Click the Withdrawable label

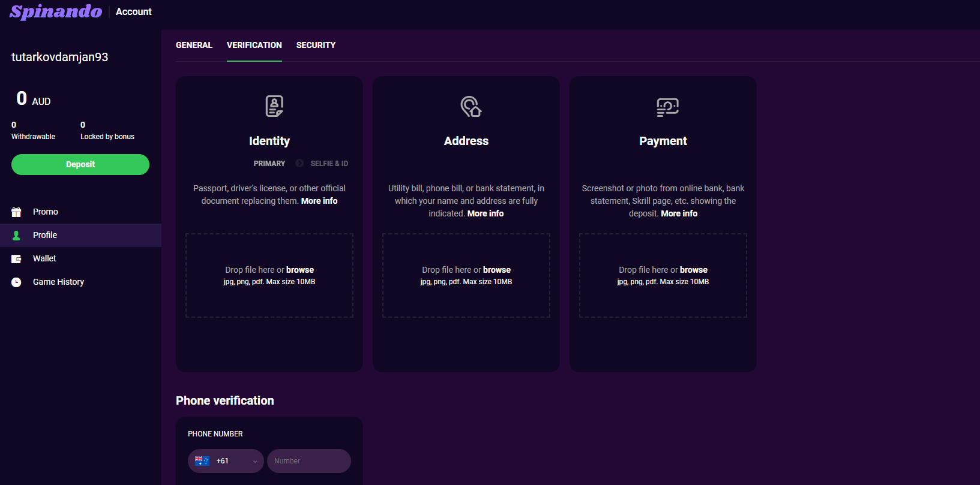pos(33,137)
